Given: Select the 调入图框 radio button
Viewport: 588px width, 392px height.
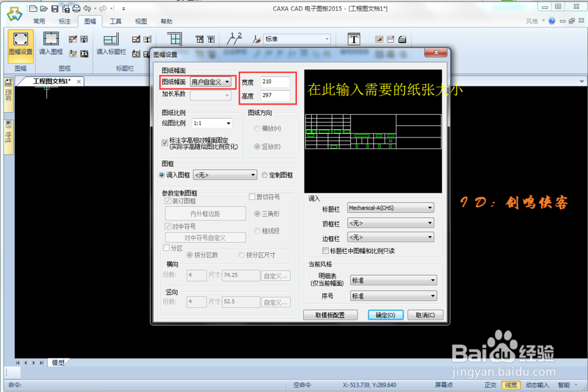Looking at the screenshot, I should (x=162, y=175).
